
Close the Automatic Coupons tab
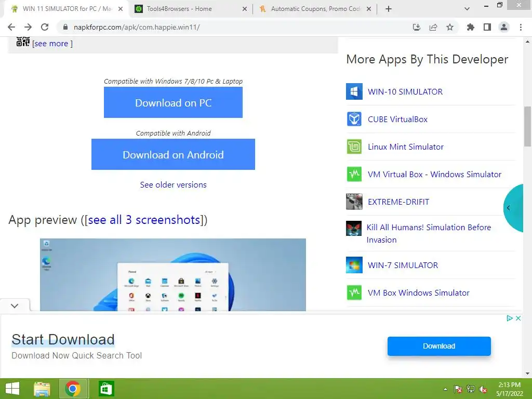click(x=369, y=9)
